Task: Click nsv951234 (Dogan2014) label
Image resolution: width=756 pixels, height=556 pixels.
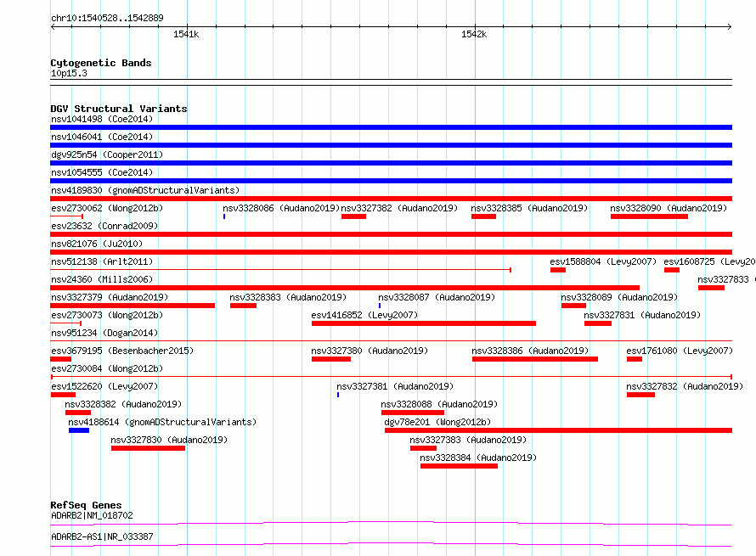Action: point(104,333)
